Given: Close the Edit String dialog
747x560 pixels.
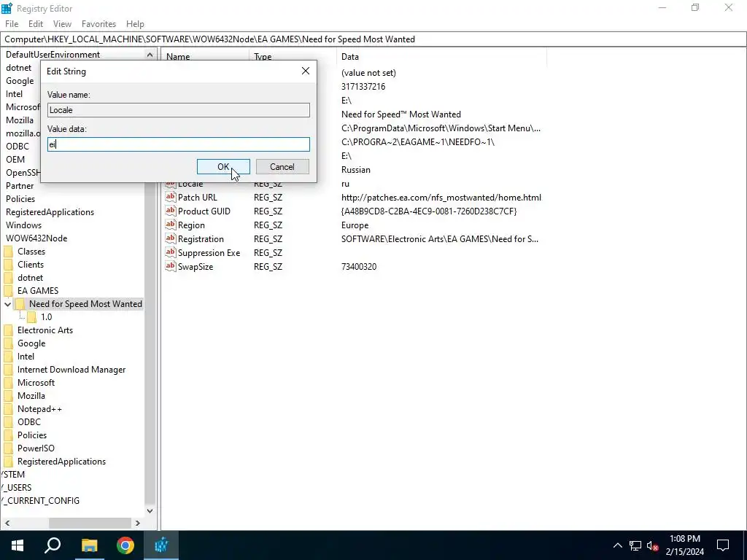Looking at the screenshot, I should pos(306,71).
